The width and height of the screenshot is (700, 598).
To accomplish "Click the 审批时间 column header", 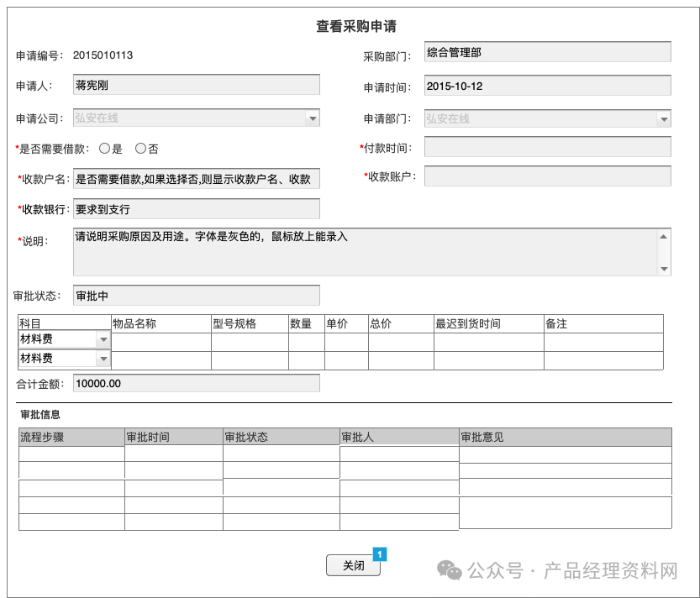I will pyautogui.click(x=174, y=437).
